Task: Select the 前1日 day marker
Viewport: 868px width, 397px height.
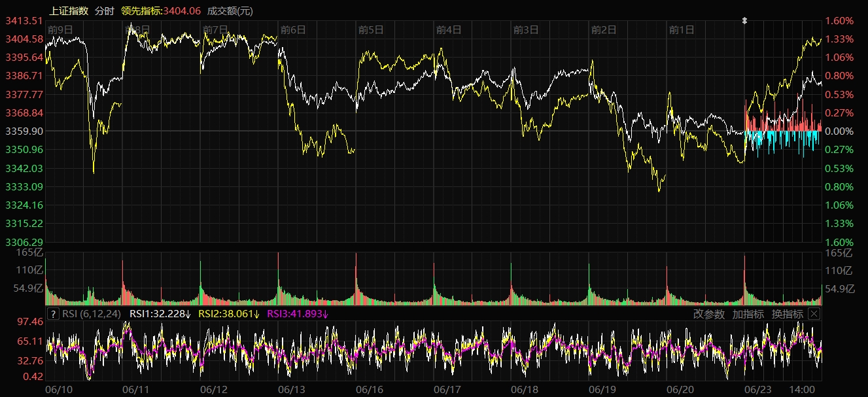Action: [x=681, y=29]
